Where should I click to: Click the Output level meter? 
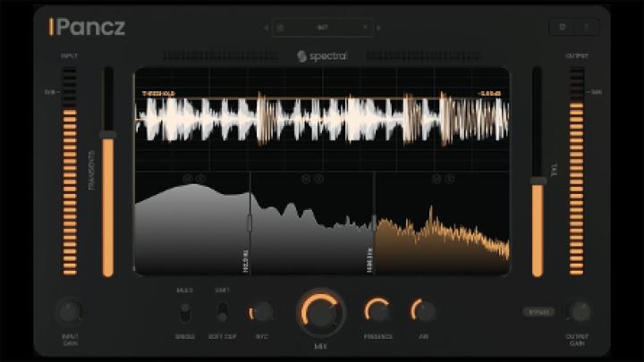[577, 171]
